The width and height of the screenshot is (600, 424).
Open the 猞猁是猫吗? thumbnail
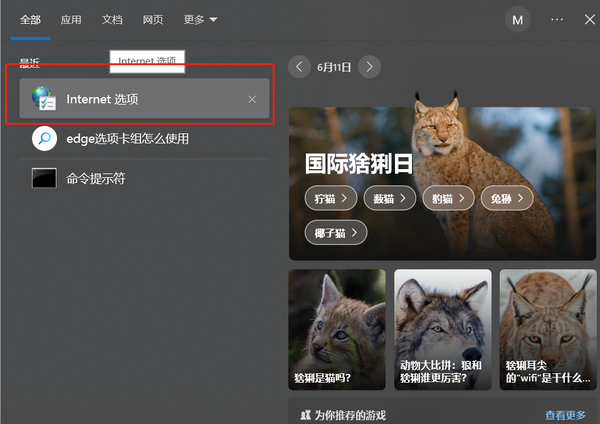[337, 329]
